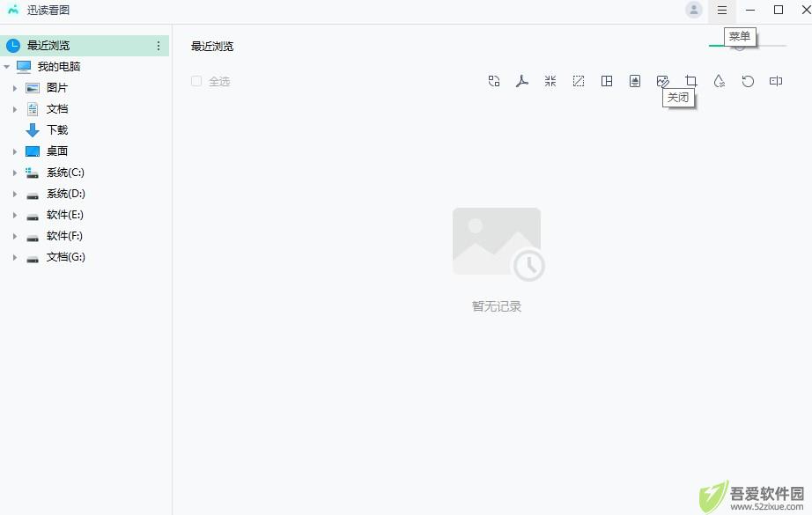Open the collage layout tool
This screenshot has height=515, width=812.
[x=607, y=81]
